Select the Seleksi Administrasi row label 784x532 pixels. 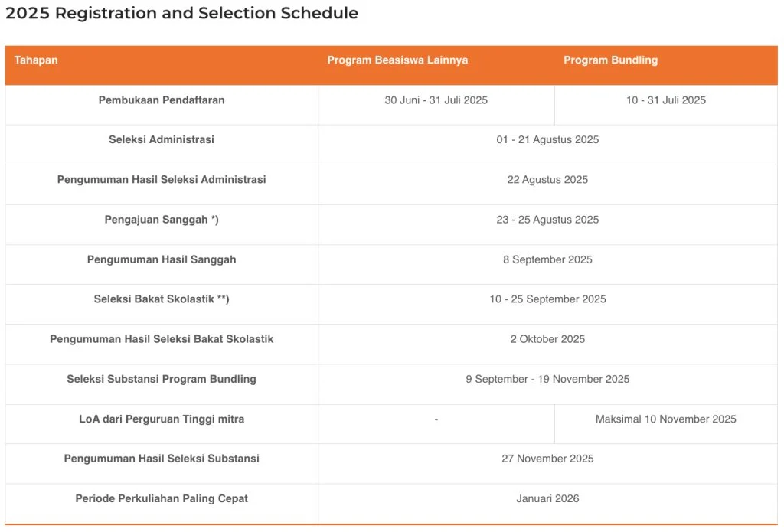(162, 139)
